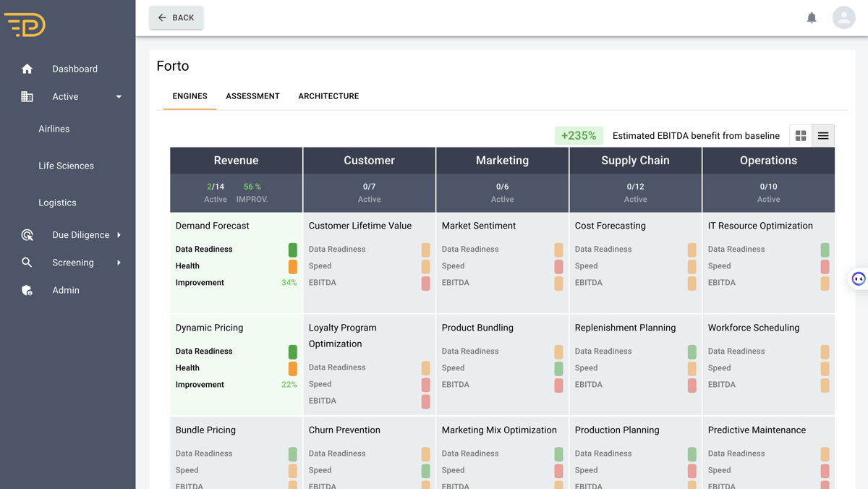Open the Product Bundling card
This screenshot has width=868, height=489.
pyautogui.click(x=503, y=365)
